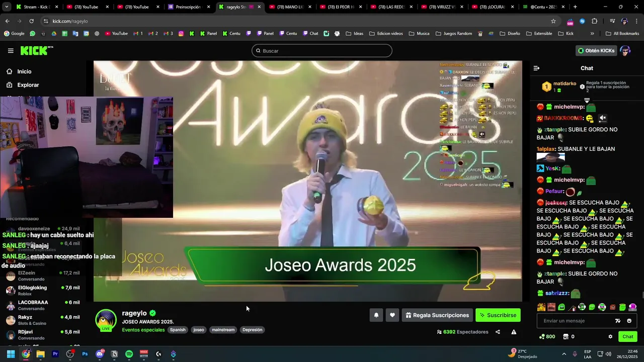Open a new browser tab
Screen dimensions: 644x362
[x=575, y=7]
